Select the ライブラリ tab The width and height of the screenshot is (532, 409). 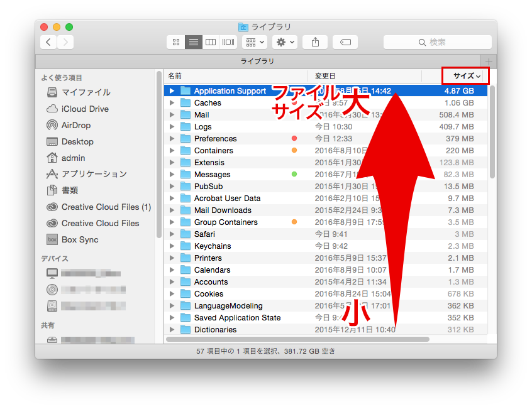[x=258, y=62]
